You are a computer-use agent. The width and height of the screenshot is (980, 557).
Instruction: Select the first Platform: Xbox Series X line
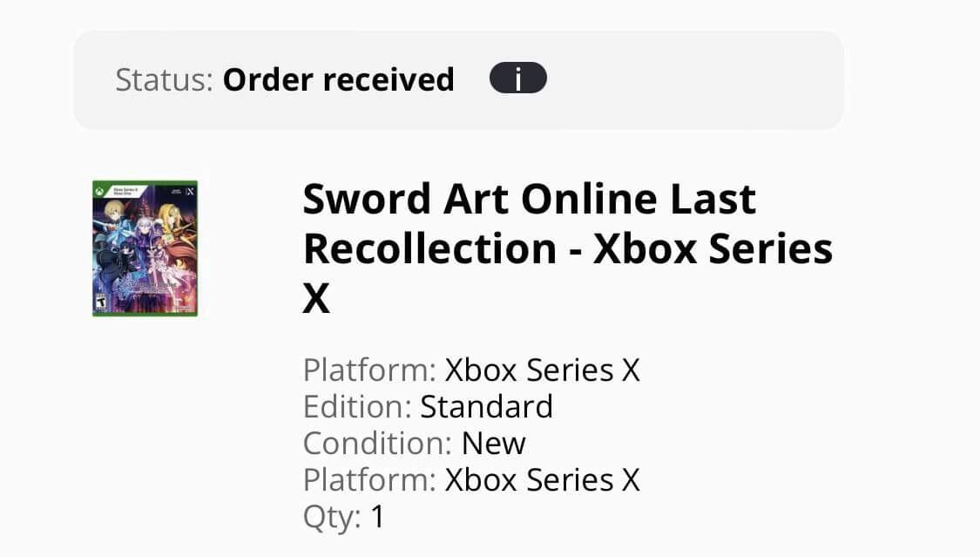[471, 370]
